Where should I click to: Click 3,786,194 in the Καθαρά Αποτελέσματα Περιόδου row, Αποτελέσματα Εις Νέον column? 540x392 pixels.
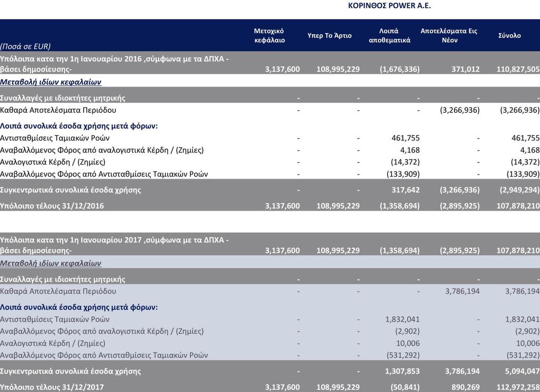pyautogui.click(x=462, y=291)
